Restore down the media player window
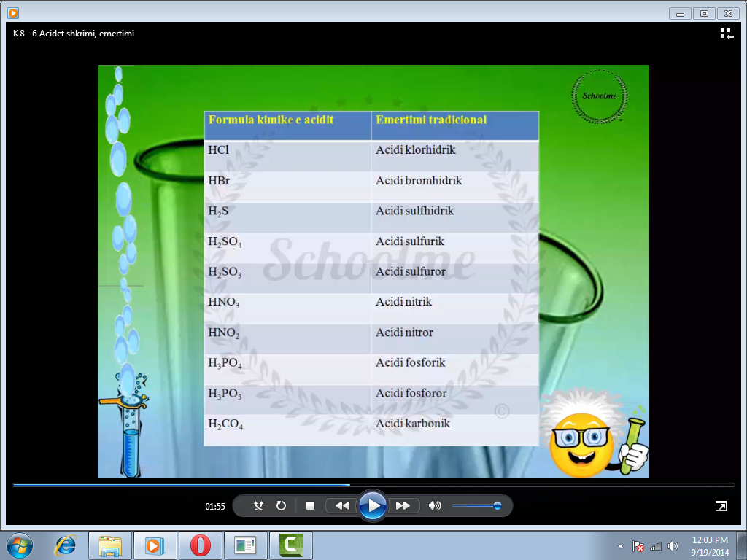747x560 pixels. tap(704, 13)
